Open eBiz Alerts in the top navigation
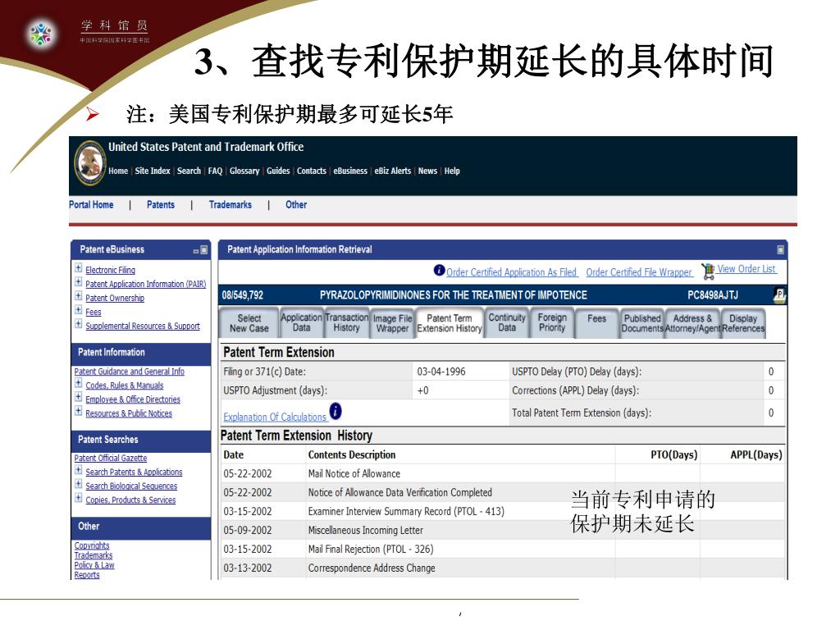 coord(393,171)
